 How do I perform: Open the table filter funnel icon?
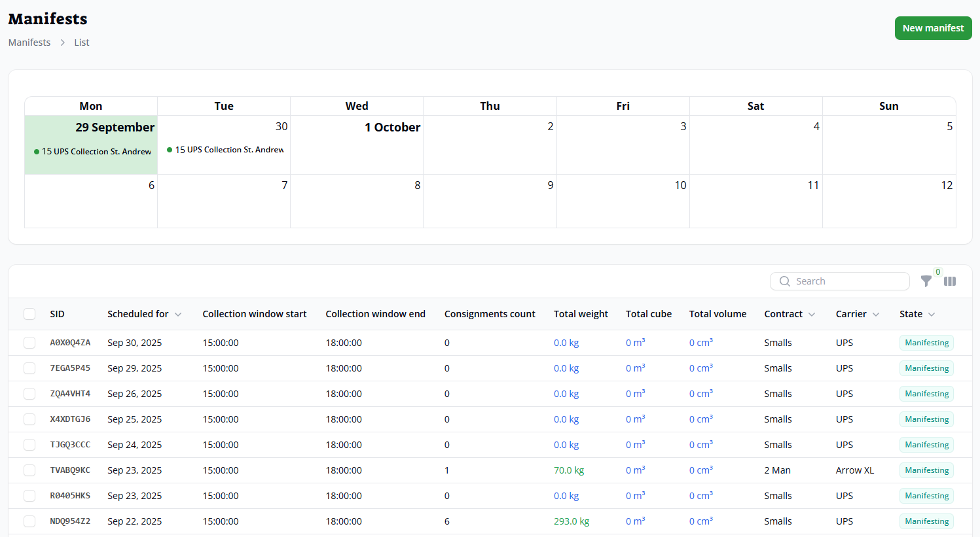point(926,281)
